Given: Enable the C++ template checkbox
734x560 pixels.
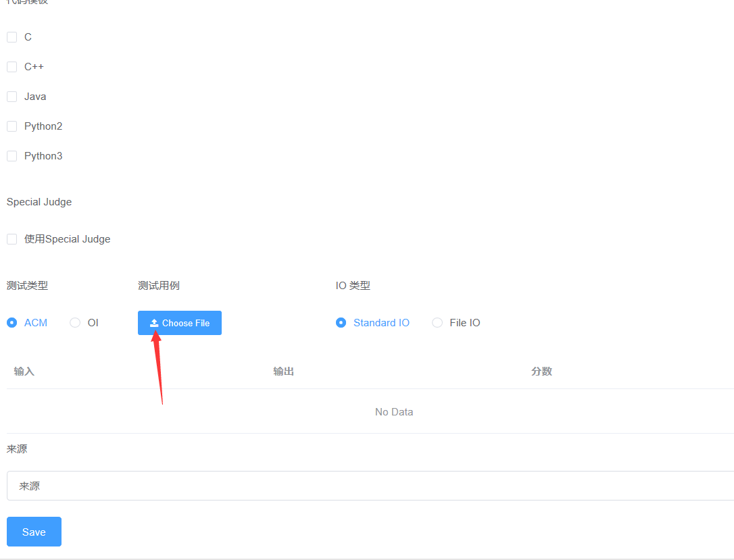Looking at the screenshot, I should [11, 67].
